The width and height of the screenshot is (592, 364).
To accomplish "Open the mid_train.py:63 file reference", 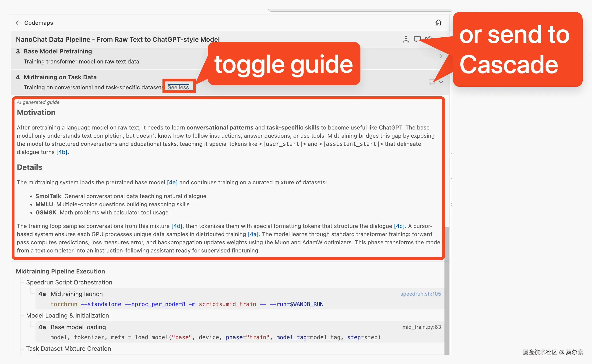I will click(422, 327).
